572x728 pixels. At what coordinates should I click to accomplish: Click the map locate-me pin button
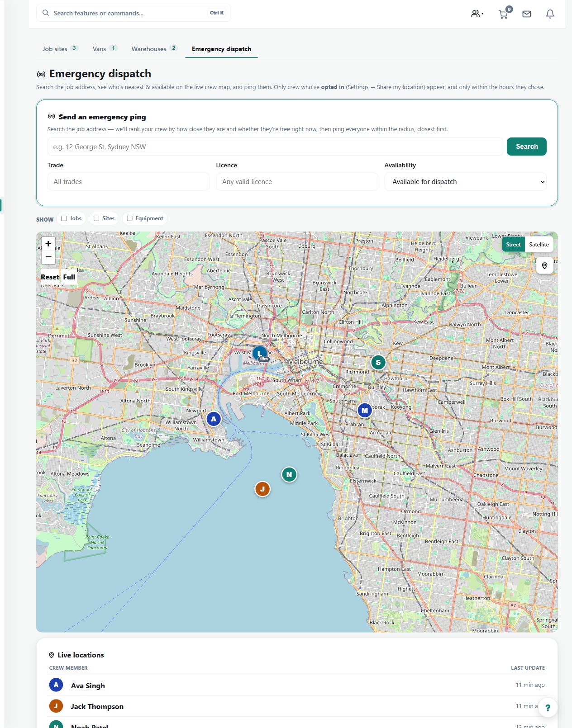click(x=544, y=266)
